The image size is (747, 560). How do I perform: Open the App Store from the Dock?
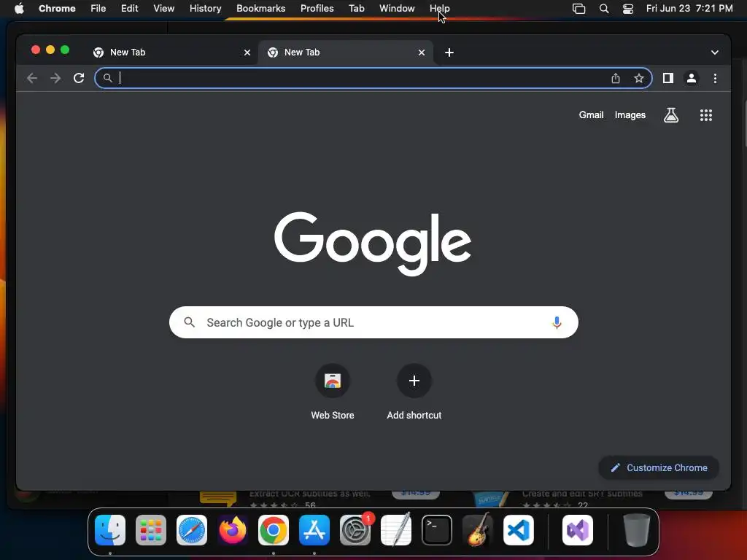pos(314,530)
